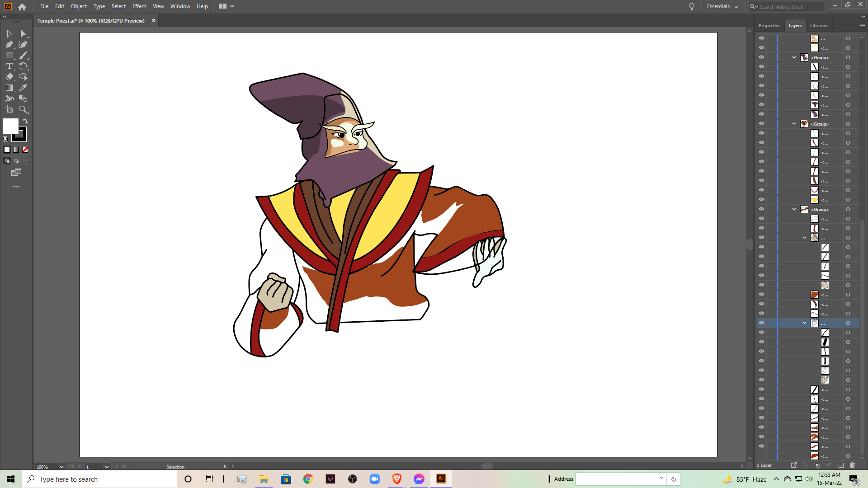Select the Zoom tool in the toolbar
Image resolution: width=868 pixels, height=488 pixels.
[24, 109]
